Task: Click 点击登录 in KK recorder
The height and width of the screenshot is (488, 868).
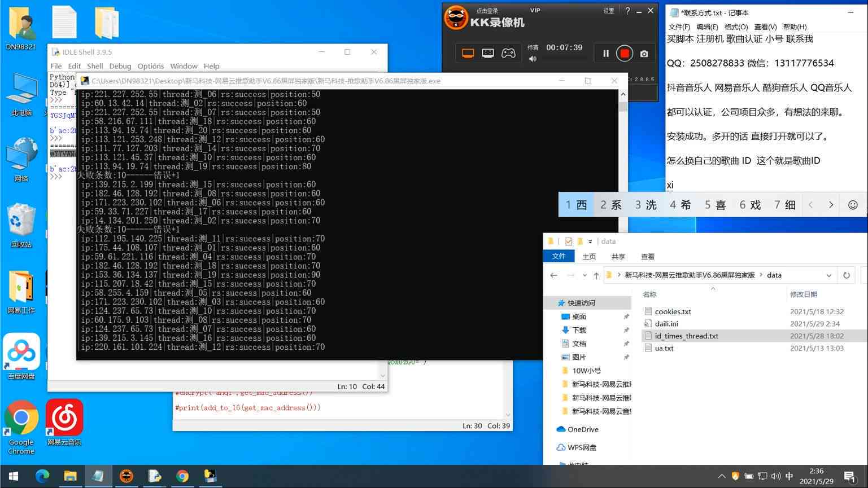Action: pyautogui.click(x=487, y=11)
